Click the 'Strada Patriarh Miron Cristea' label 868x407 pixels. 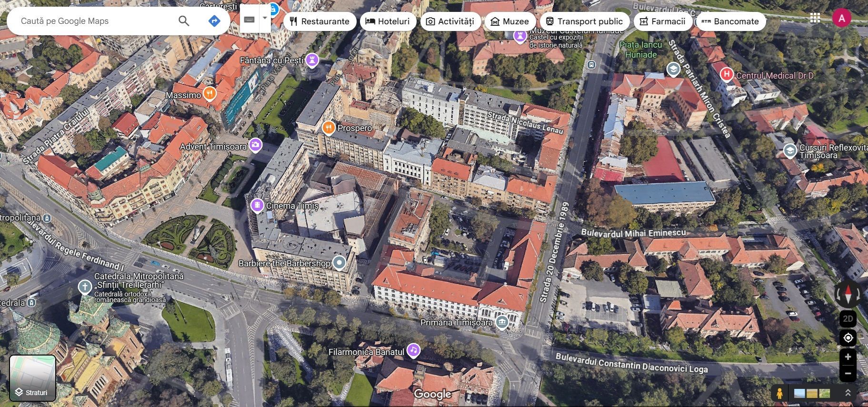coord(699,89)
